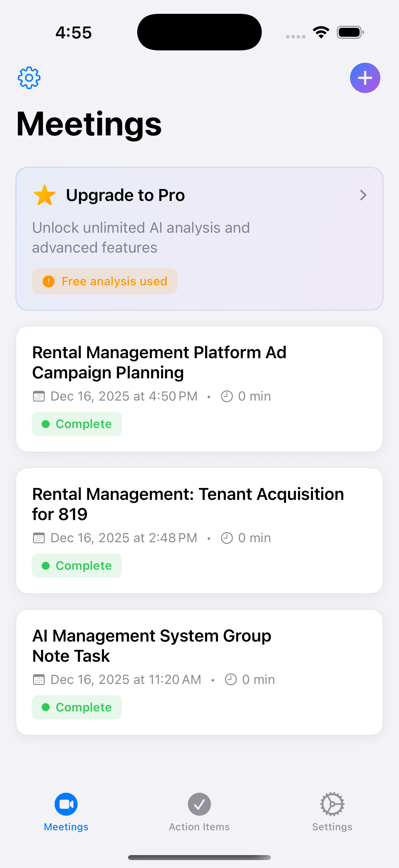
Task: Tap the Meetings video camera tab icon
Action: coord(66,804)
